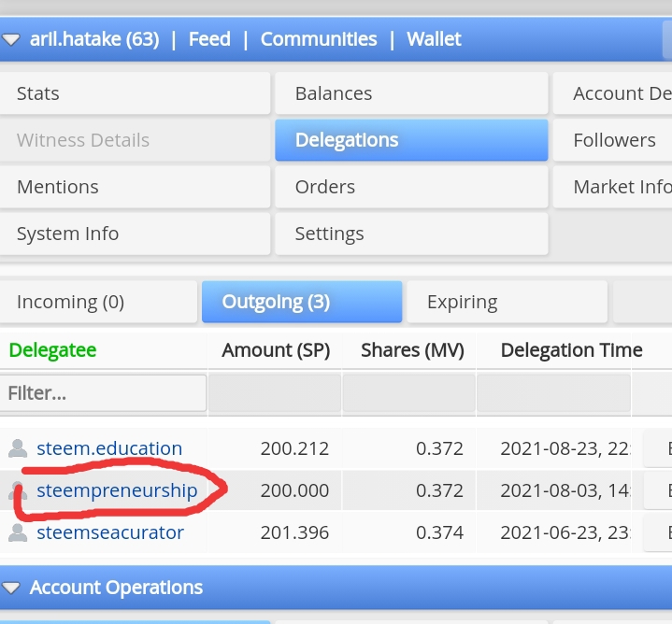The width and height of the screenshot is (672, 624).
Task: Sort by the Amount (SP) column header
Action: tap(276, 350)
